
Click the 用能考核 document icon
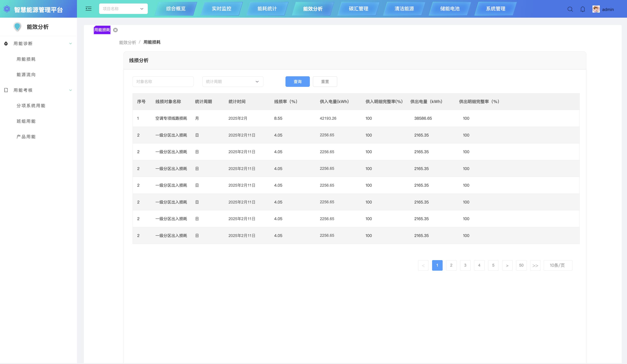[x=6, y=90]
